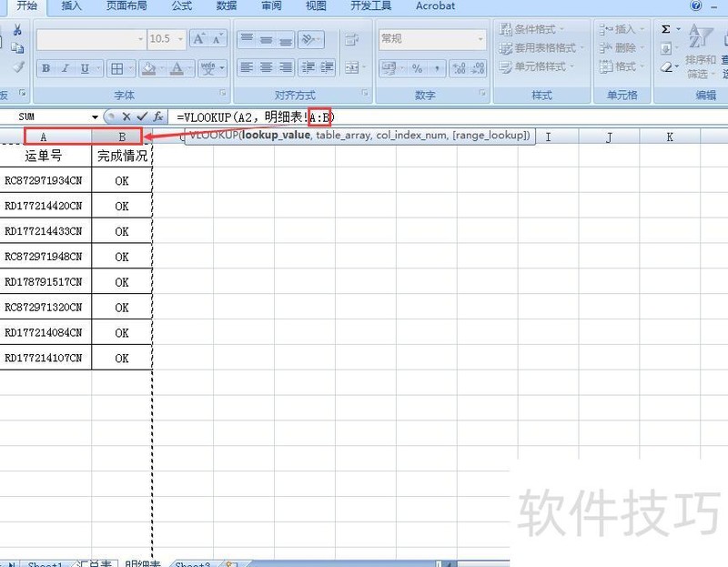Open the font color swatch
This screenshot has width=728, height=567.
point(176,68)
